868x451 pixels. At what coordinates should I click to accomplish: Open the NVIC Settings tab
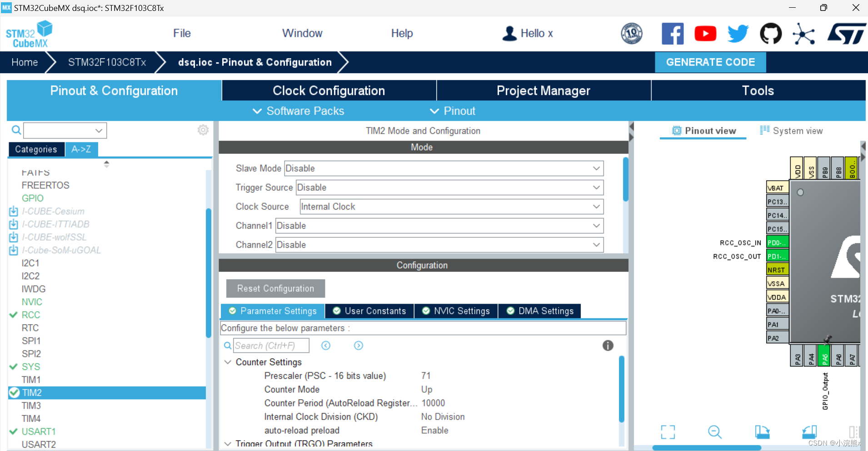pos(456,311)
